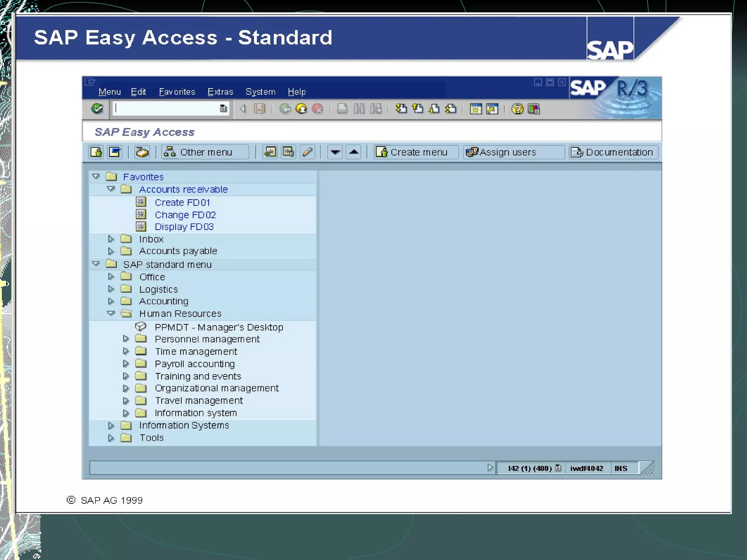Image resolution: width=747 pixels, height=560 pixels.
Task: Open the Favorites menu
Action: coord(177,92)
